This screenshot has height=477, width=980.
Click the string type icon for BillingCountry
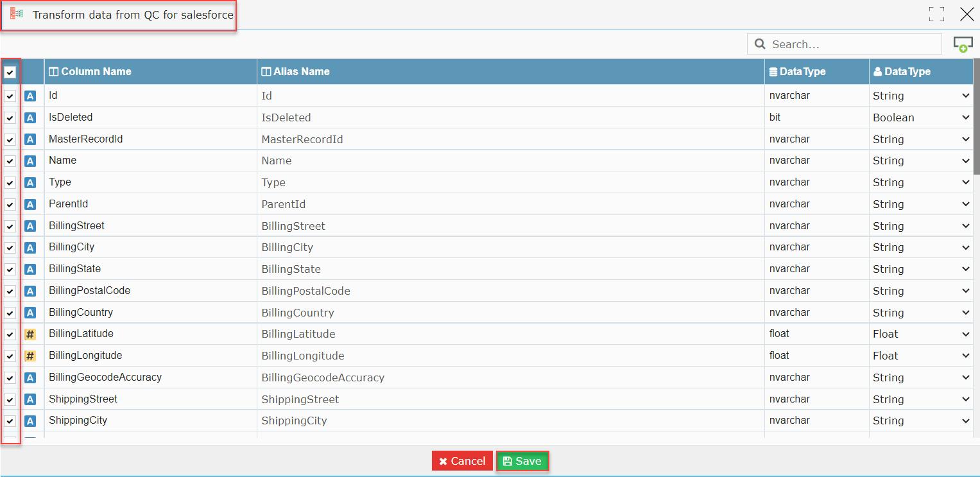tap(30, 313)
